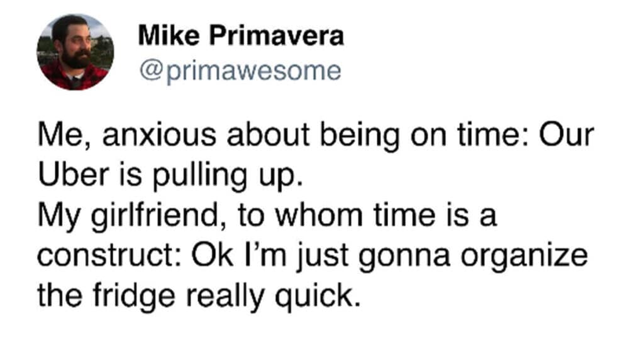The height and width of the screenshot is (338, 644).
Task: Click the word "whom" in the tweet
Action: [318, 214]
